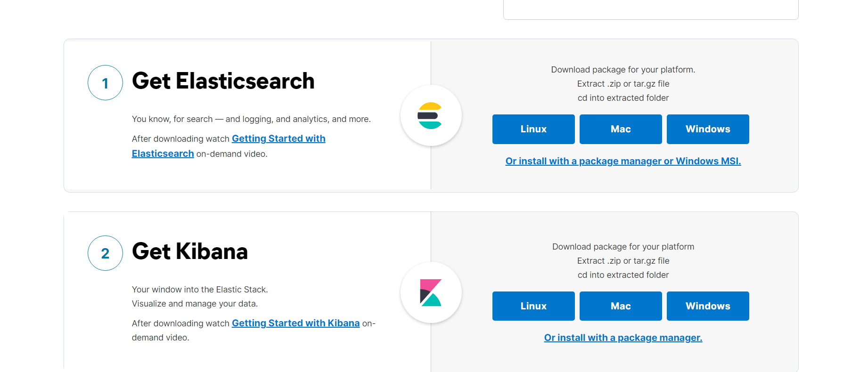
Task: Click "Download package for your platform" under Kibana
Action: coord(623,247)
